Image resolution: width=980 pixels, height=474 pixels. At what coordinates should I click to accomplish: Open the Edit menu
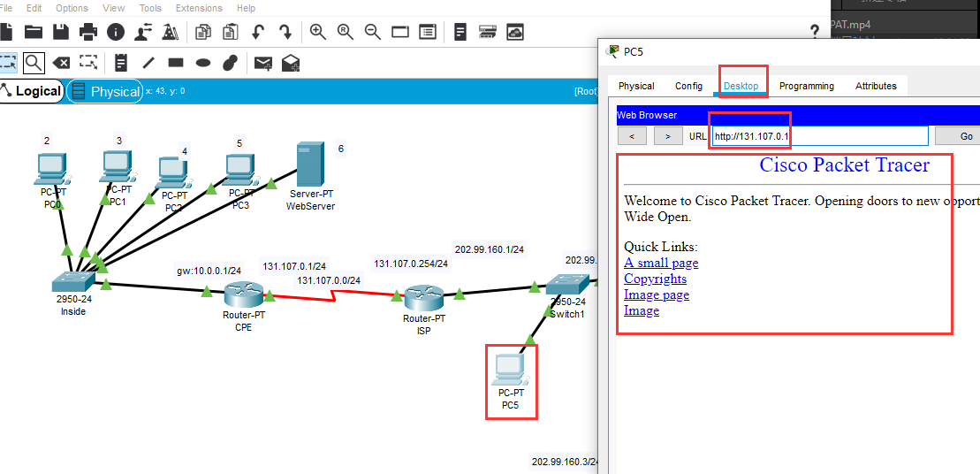point(34,8)
